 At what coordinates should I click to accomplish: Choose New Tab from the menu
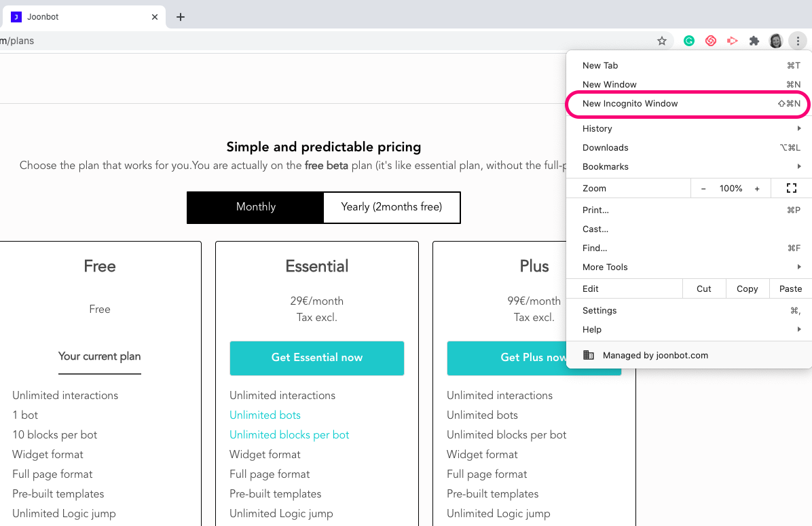(x=688, y=66)
